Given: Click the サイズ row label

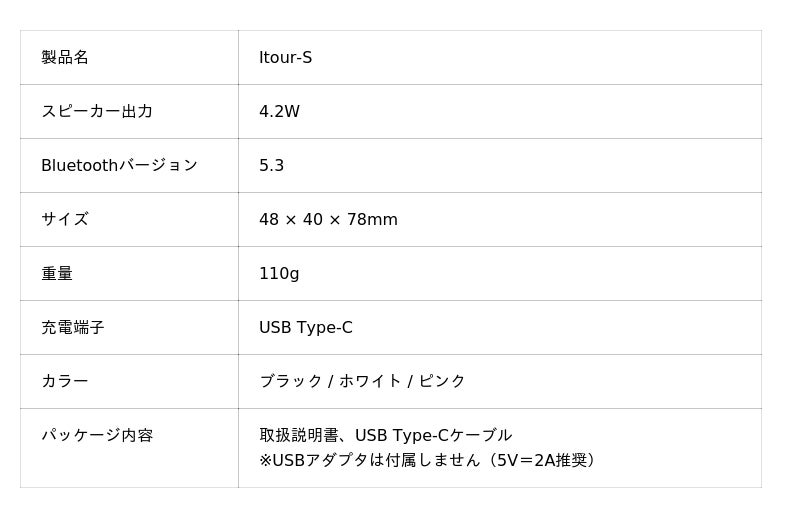Looking at the screenshot, I should pyautogui.click(x=65, y=220).
